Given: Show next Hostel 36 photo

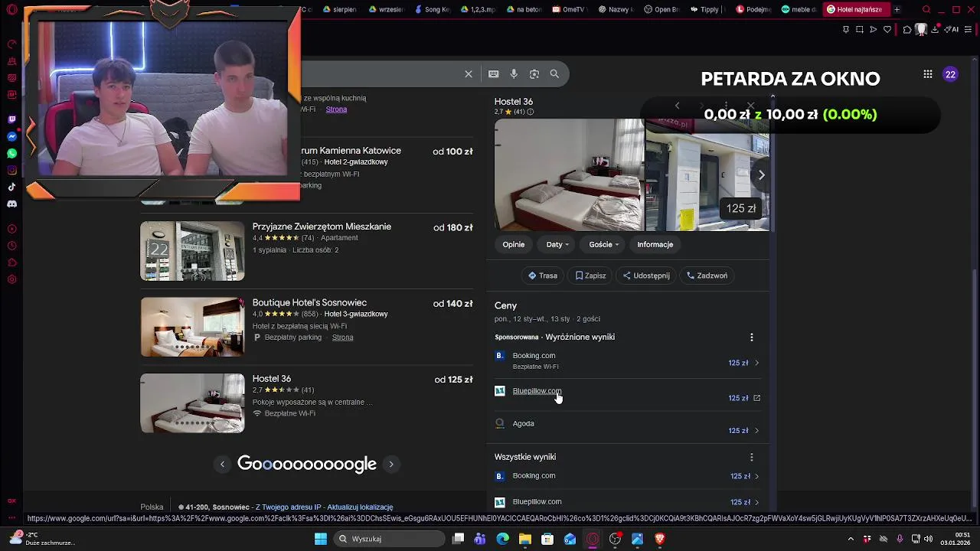Looking at the screenshot, I should (x=761, y=175).
